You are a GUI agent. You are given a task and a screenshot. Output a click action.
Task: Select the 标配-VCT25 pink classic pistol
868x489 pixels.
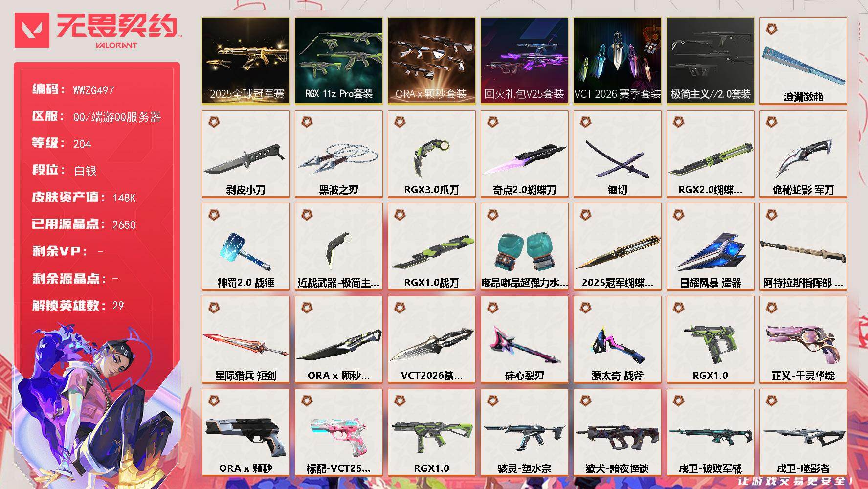pos(338,432)
